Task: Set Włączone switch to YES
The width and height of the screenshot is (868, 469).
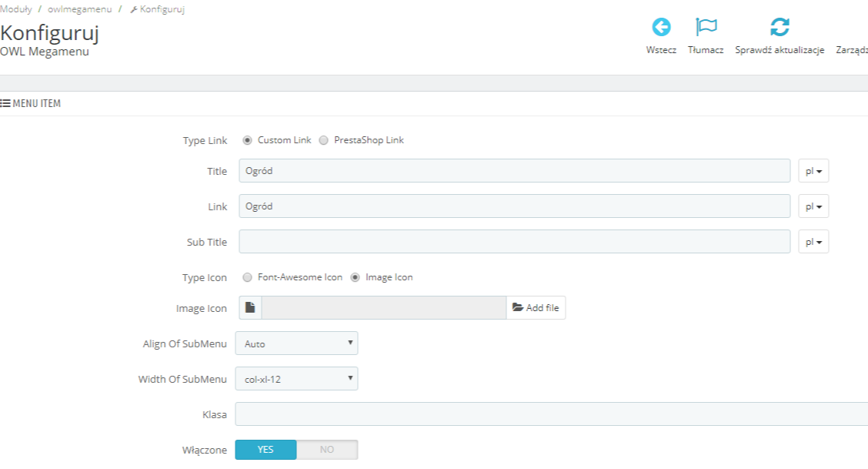Action: 265,450
